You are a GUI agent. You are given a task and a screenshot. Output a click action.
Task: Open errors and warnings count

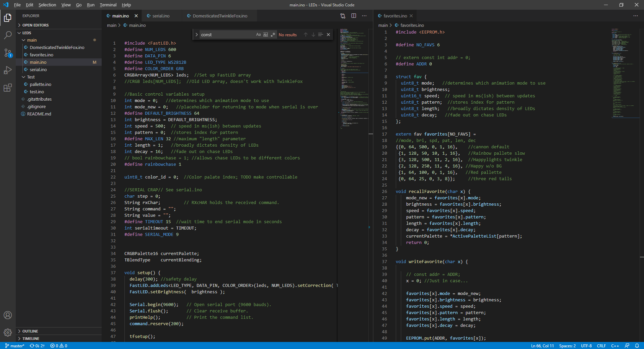click(x=59, y=346)
